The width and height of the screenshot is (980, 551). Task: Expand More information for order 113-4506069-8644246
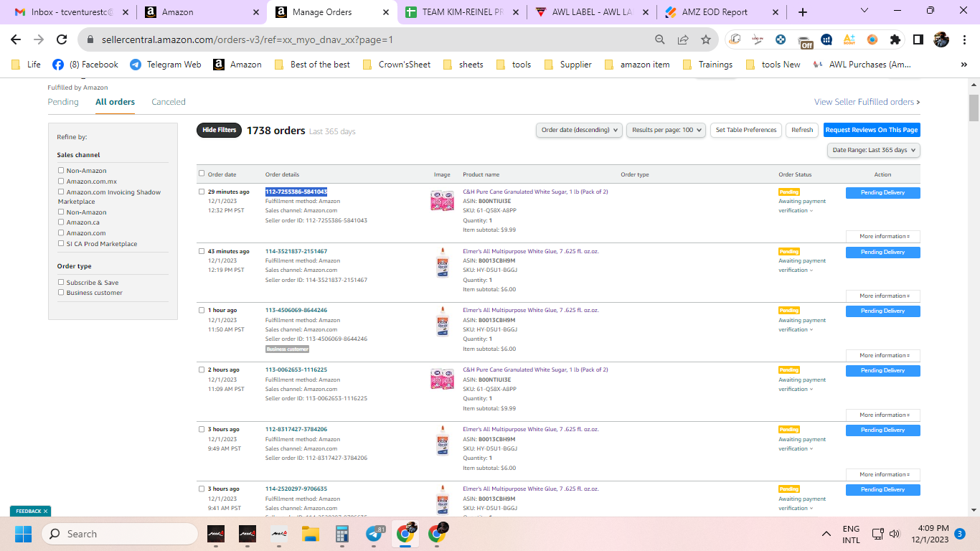(883, 356)
